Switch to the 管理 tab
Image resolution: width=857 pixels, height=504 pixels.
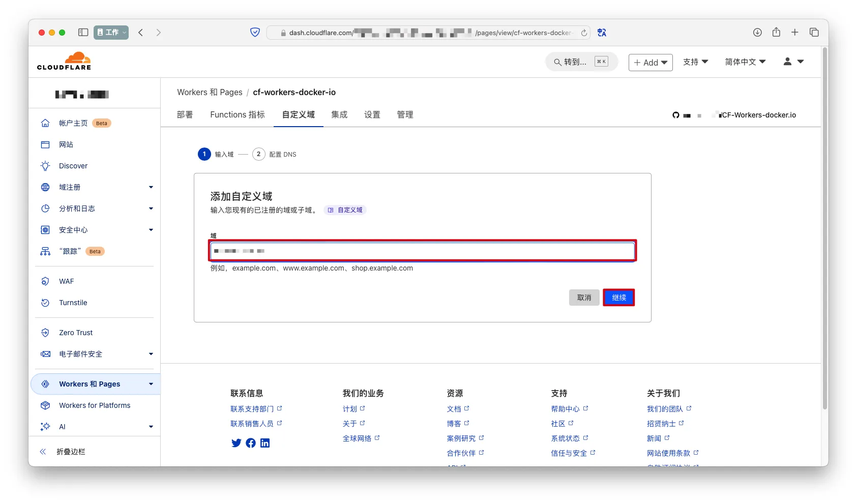point(405,115)
